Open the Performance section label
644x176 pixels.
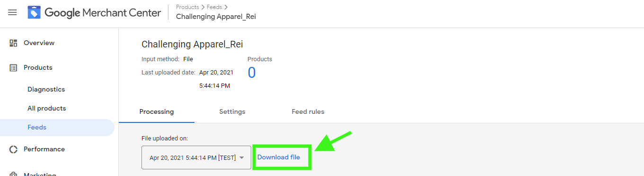(44, 149)
